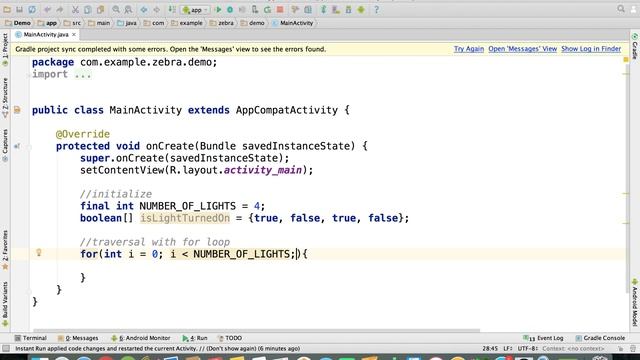Toggle the Project tool window
Image resolution: width=640 pixels, height=360 pixels.
point(5,50)
